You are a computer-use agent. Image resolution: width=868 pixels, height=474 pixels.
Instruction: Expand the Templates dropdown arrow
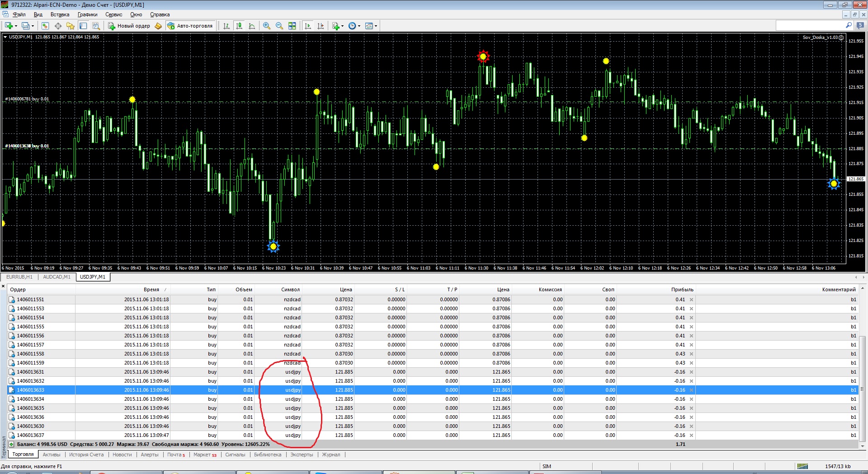pos(376,26)
